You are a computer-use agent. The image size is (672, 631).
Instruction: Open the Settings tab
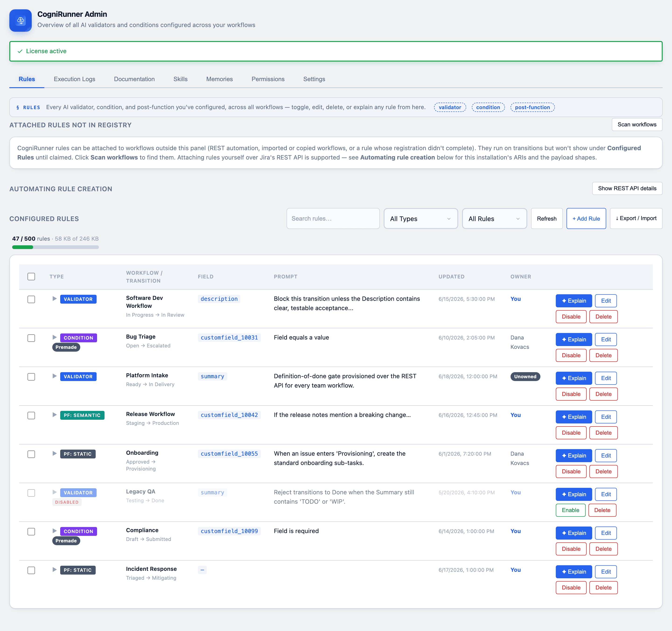point(314,79)
